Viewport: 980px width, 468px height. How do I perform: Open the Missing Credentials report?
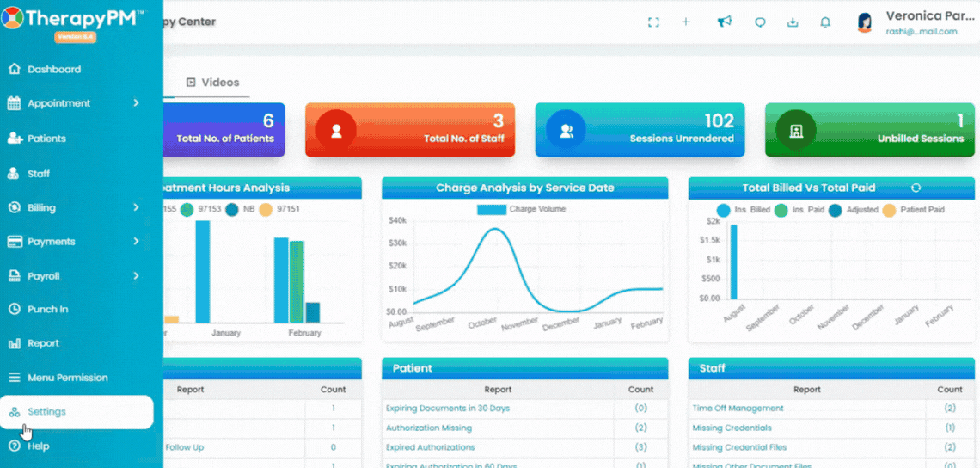click(732, 428)
